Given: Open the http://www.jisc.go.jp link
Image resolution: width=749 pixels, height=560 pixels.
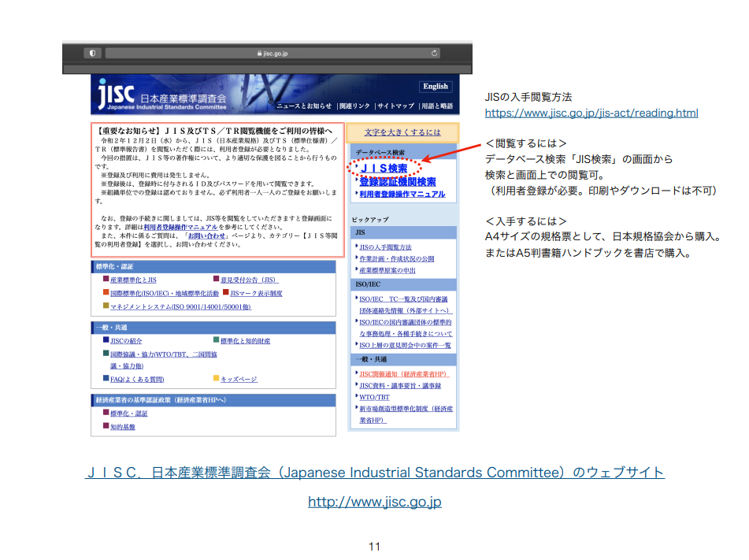Looking at the screenshot, I should point(375,502).
